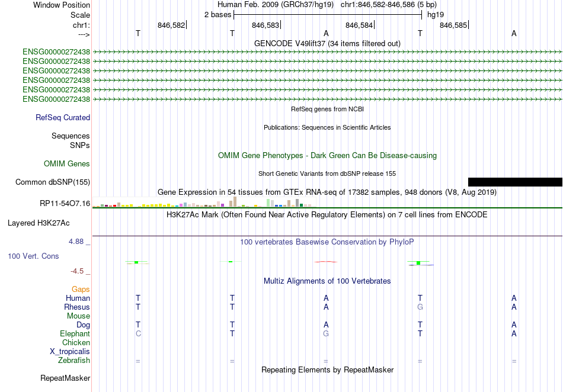Select the Scale label
Screen dimensions: 563x392
pos(80,15)
